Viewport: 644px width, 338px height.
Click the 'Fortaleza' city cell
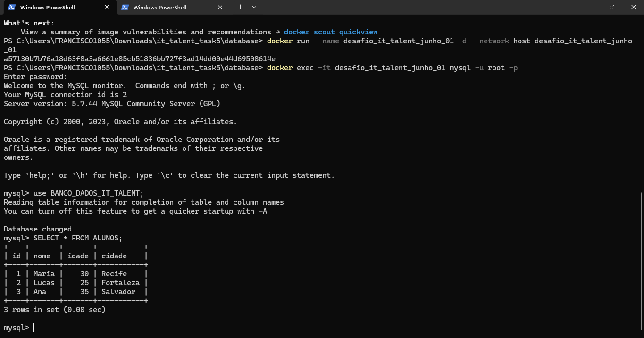point(120,283)
